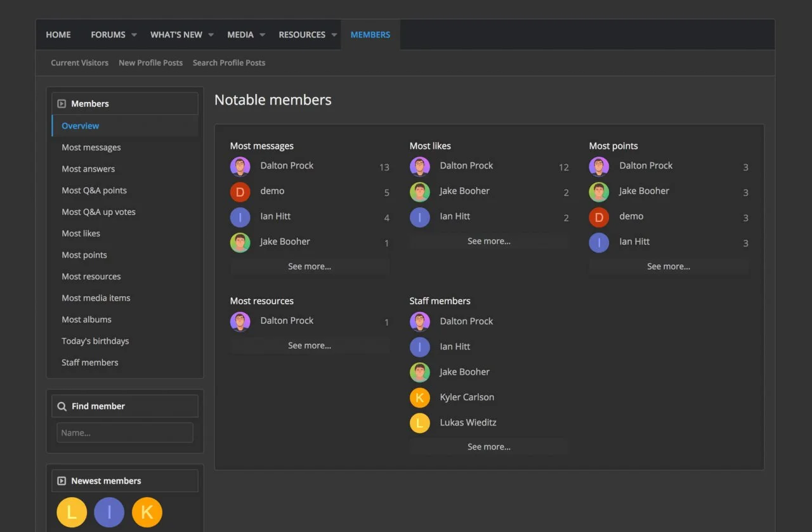The height and width of the screenshot is (532, 812).
Task: Expand the Media dropdown arrow
Action: pyautogui.click(x=262, y=35)
